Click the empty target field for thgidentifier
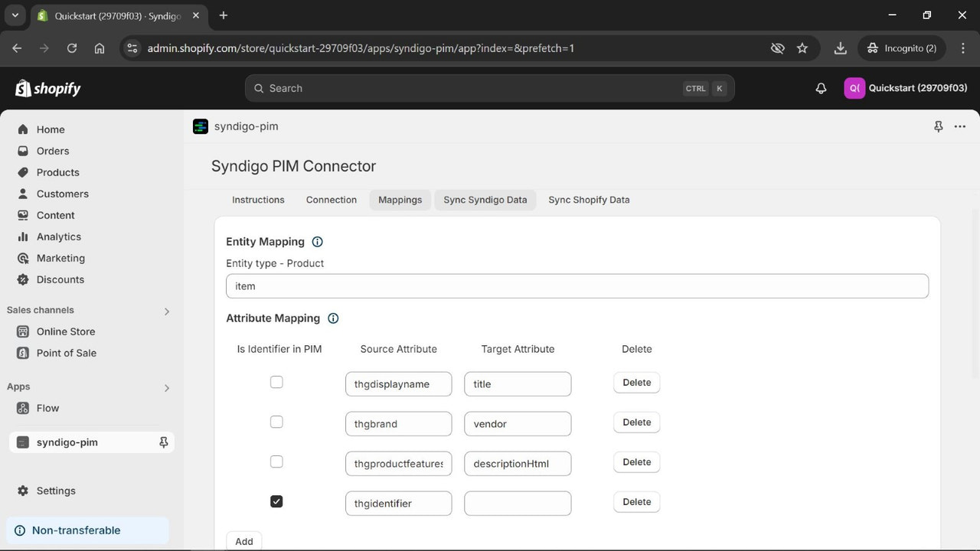 518,504
